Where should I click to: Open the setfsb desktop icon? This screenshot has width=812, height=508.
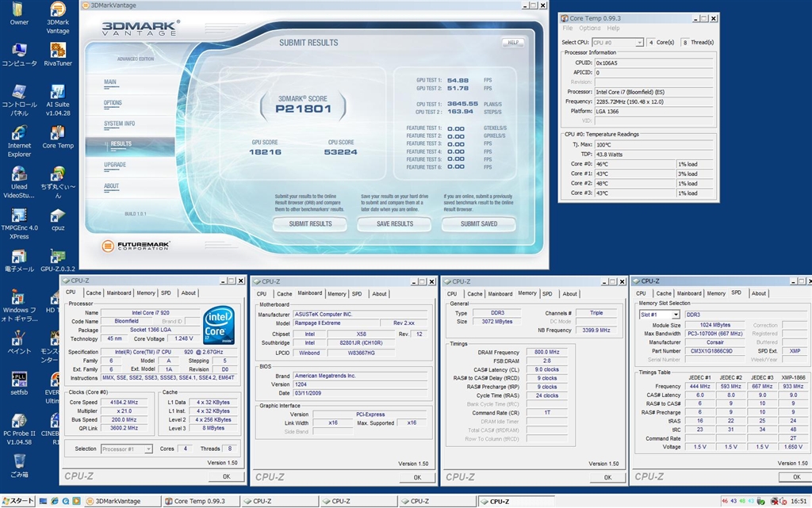coord(19,384)
